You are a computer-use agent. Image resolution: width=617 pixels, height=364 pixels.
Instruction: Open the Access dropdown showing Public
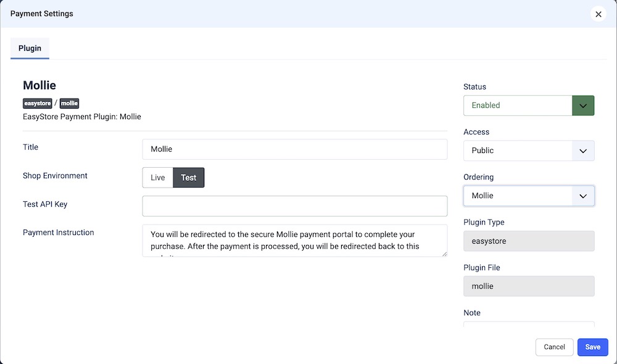[x=518, y=151]
